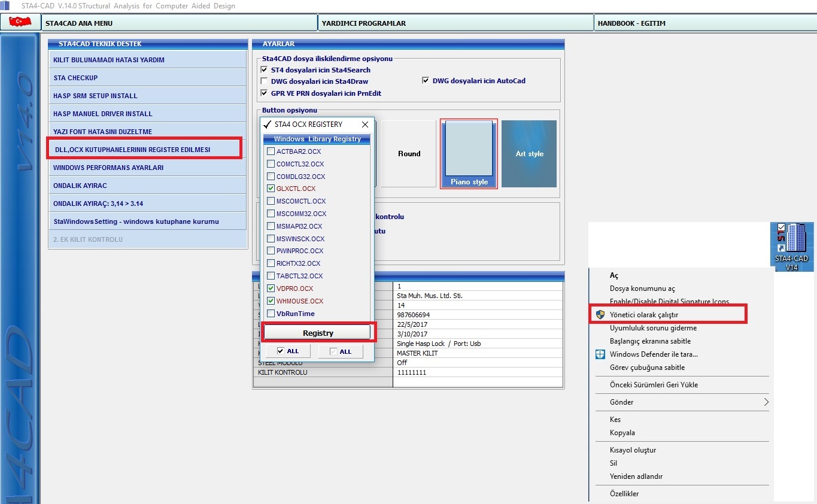Expand the Gönder submenu arrow
The image size is (817, 504).
[766, 402]
